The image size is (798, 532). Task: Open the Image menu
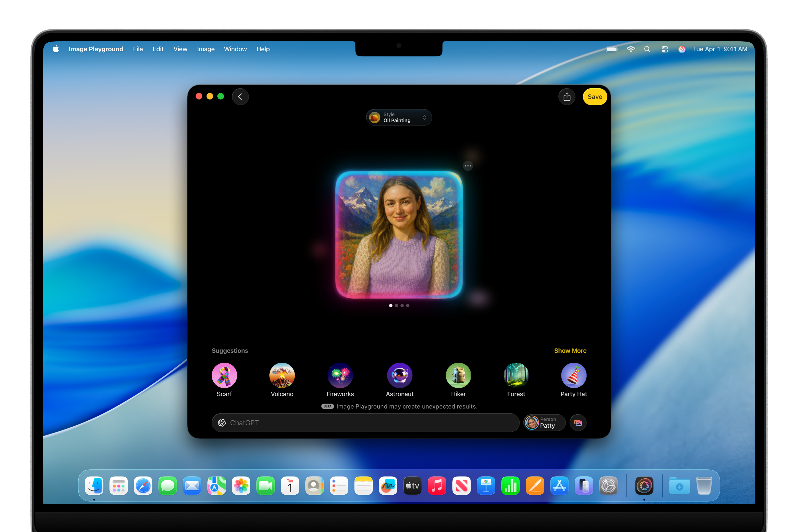[206, 49]
